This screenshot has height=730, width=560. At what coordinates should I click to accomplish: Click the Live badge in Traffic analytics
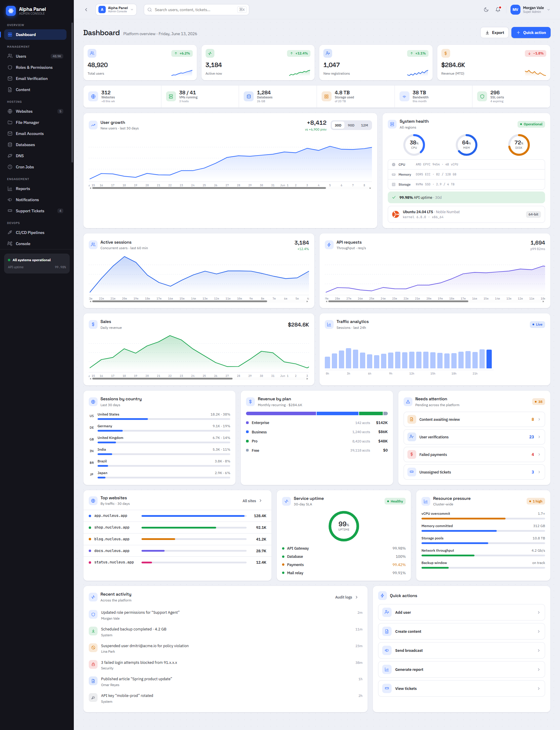(537, 324)
